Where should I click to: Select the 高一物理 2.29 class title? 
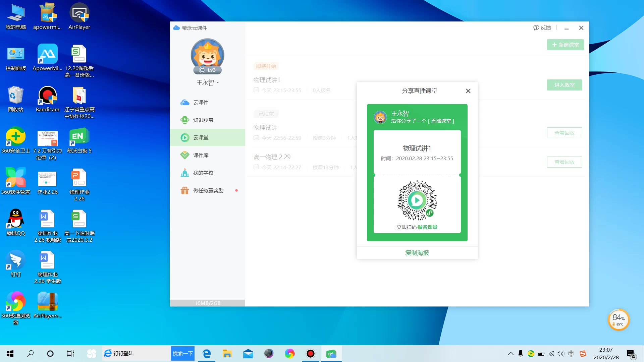[272, 157]
